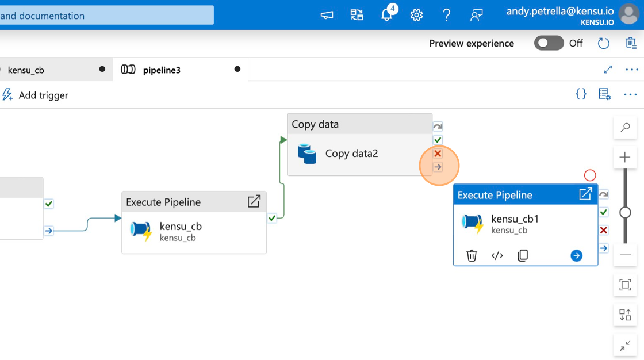Toggle the Preview experience switch
The width and height of the screenshot is (644, 360).
[549, 43]
